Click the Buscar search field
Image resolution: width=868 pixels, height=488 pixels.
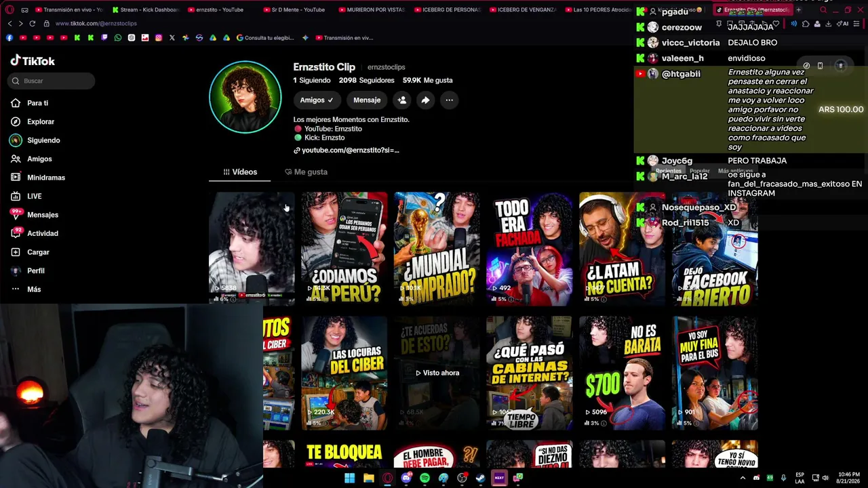[52, 81]
